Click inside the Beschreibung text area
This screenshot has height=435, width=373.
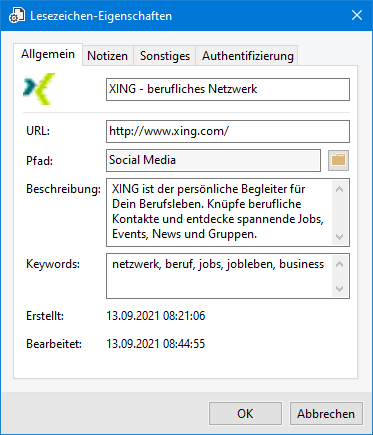tap(219, 212)
